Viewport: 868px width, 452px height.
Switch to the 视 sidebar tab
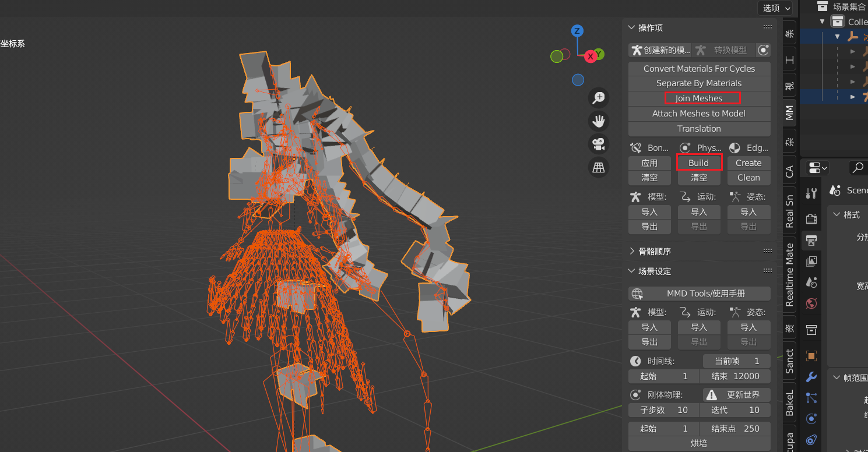point(789,86)
